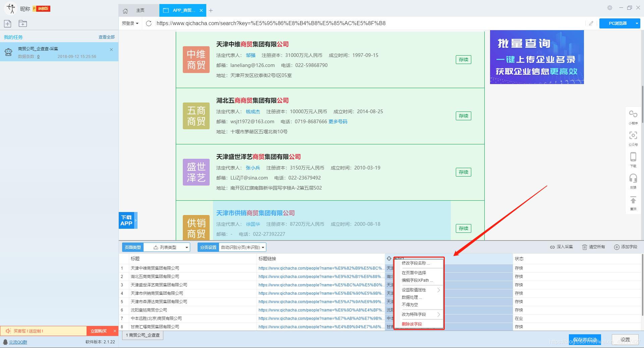Click the 批量查询 advertisement banner
Viewport: 644px width, 348px height.
[537, 57]
